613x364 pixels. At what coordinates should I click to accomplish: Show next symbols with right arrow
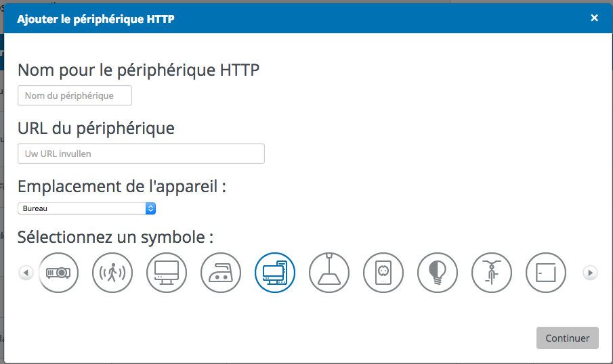click(x=591, y=273)
